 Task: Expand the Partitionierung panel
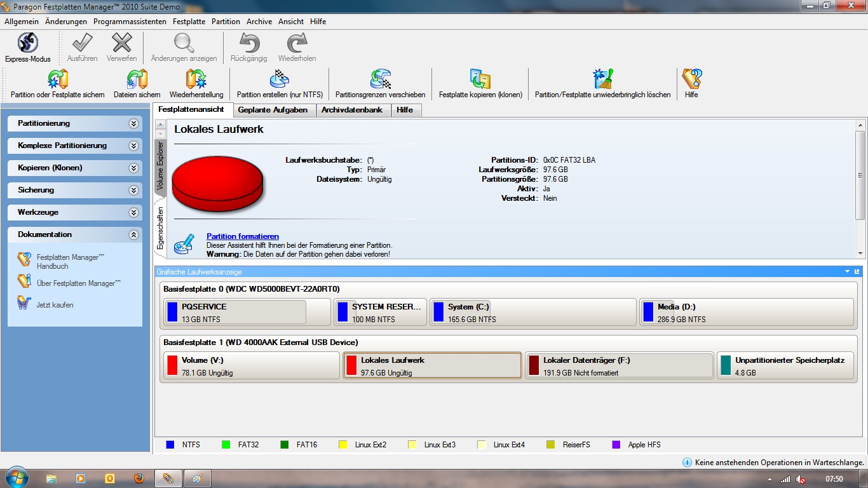pos(133,123)
